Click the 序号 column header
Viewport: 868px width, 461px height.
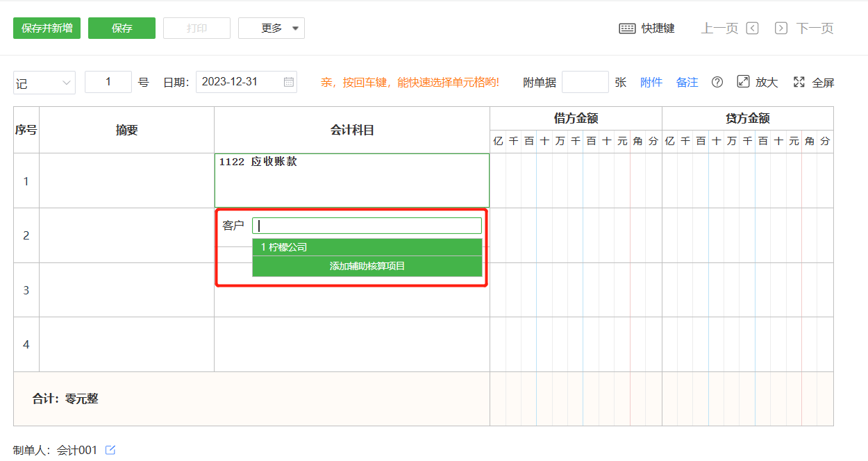(26, 130)
